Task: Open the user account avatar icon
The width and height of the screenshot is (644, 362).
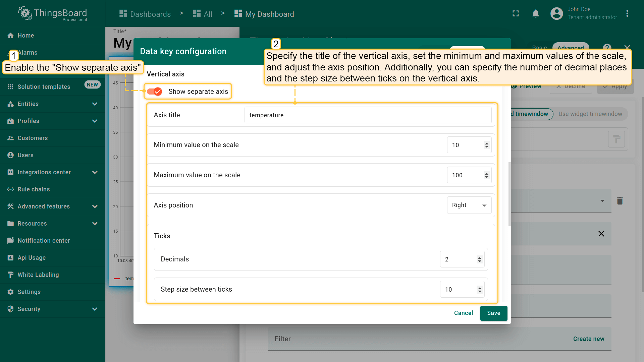Action: (x=556, y=14)
